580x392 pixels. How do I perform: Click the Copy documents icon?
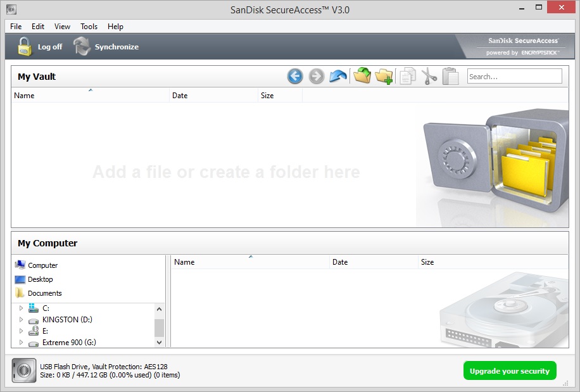pyautogui.click(x=408, y=76)
